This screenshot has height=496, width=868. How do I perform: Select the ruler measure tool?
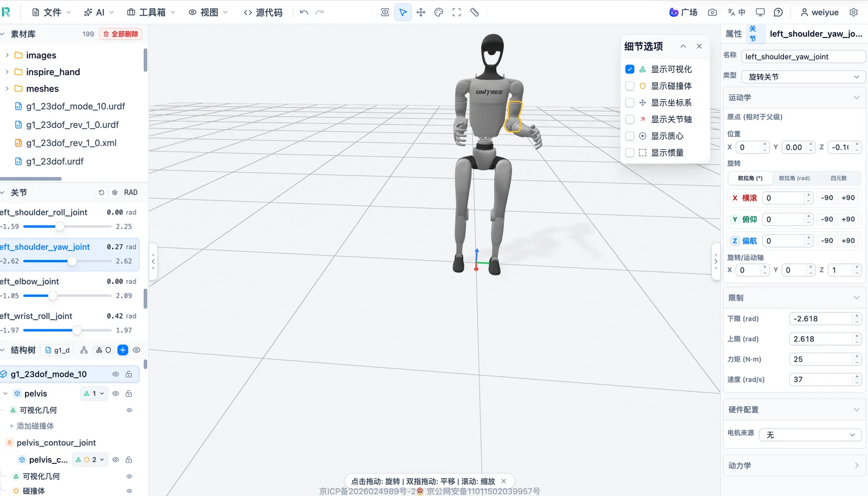475,12
